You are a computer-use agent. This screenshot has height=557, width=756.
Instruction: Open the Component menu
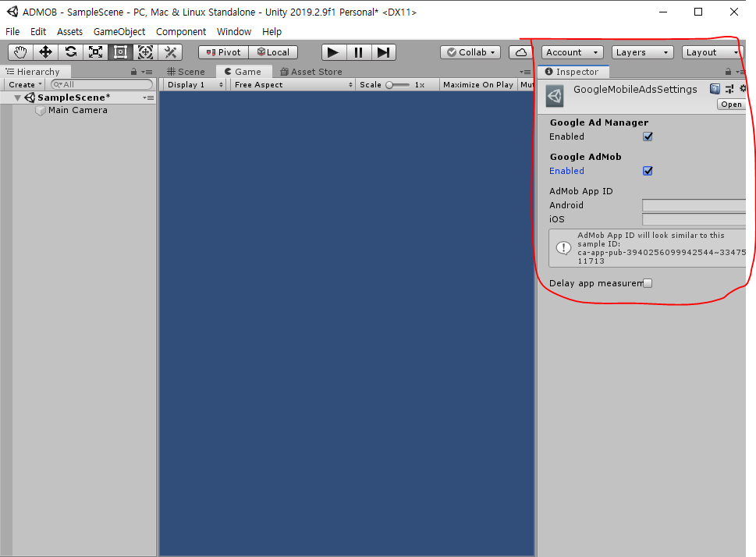tap(181, 31)
